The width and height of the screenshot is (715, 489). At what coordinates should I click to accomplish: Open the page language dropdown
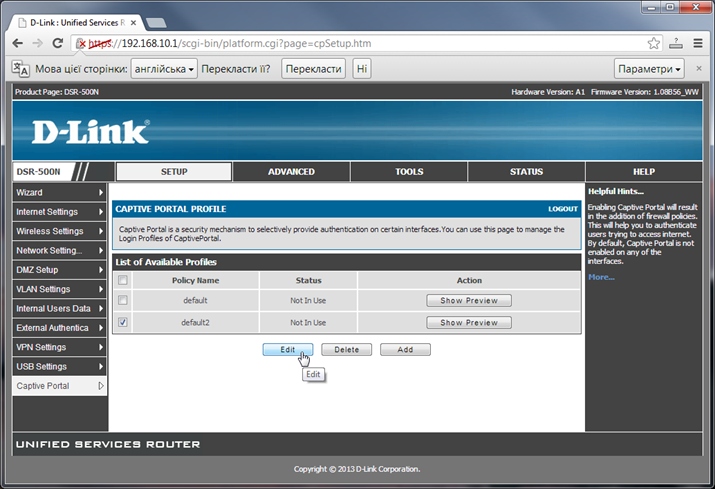(x=163, y=69)
